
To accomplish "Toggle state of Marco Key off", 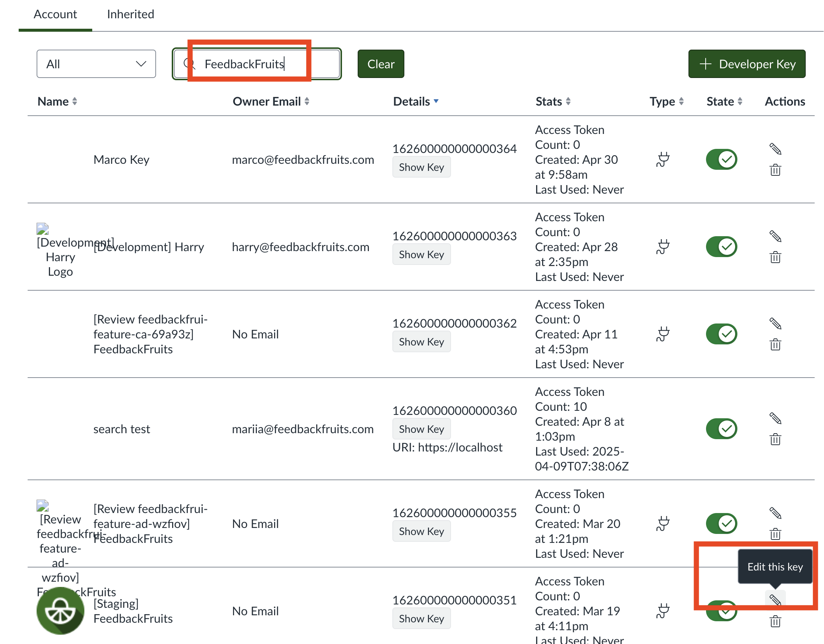I will [721, 159].
